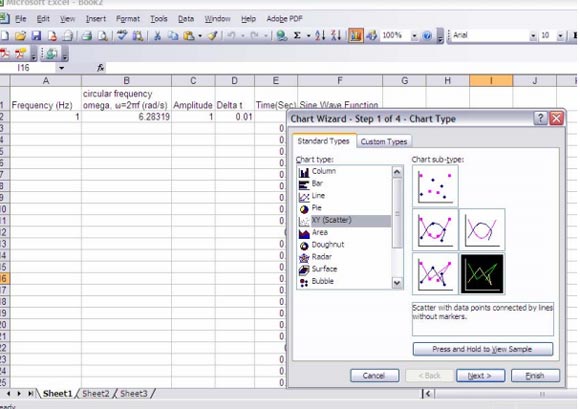Viewport: 580px width, 409px height.
Task: Click the Research icon beside Spelling
Action: click(x=138, y=36)
